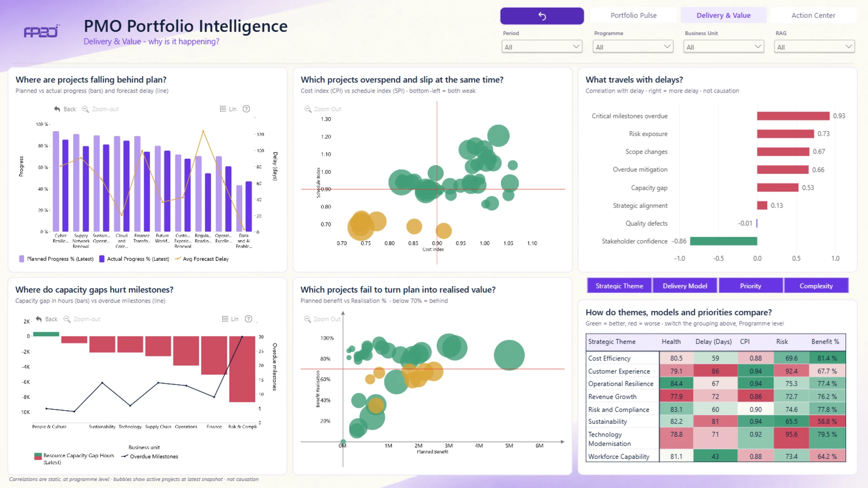Click Overdue Milestones legend entry
868x488 pixels.
pyautogui.click(x=150, y=456)
